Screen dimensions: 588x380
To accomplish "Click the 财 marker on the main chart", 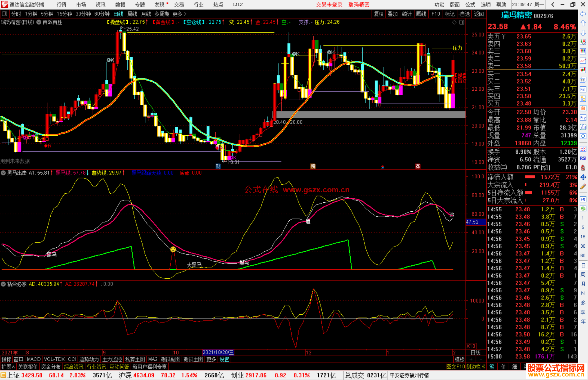I will point(218,166).
